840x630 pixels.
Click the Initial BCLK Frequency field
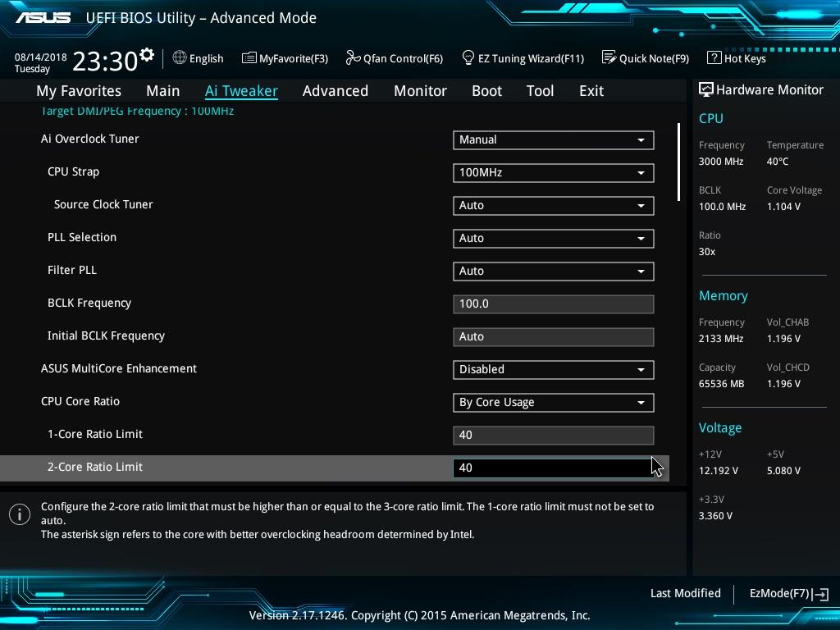tap(554, 337)
